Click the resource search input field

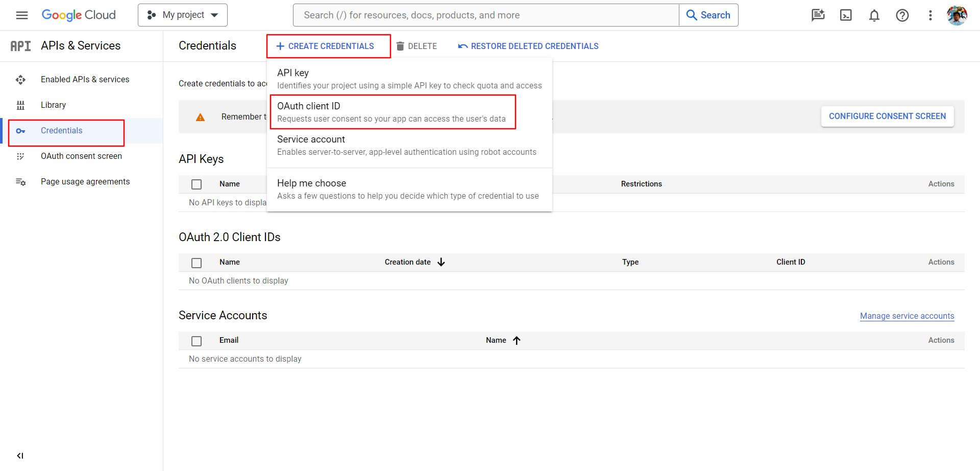pos(485,15)
